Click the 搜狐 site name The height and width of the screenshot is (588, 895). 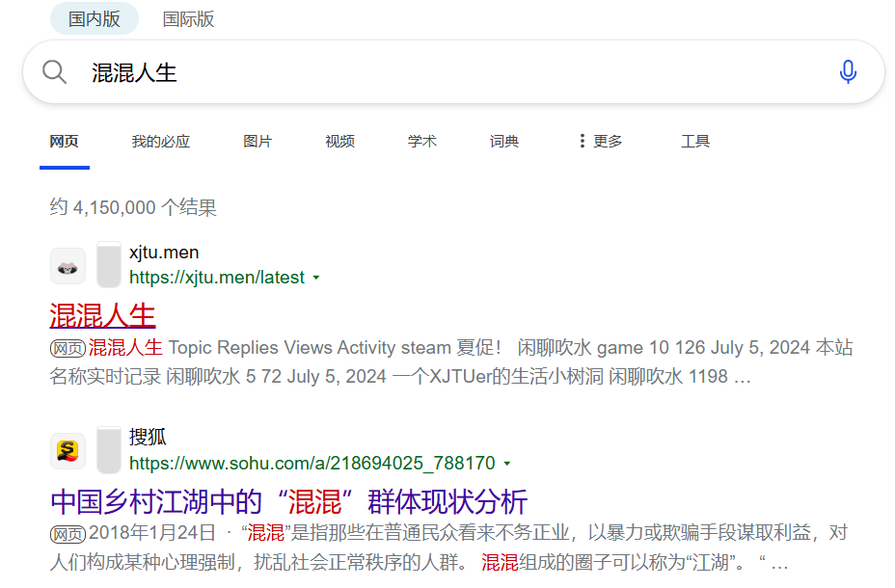click(148, 437)
